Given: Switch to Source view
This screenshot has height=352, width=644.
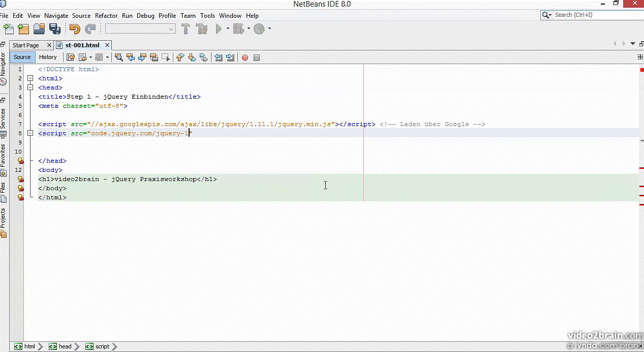Looking at the screenshot, I should click(22, 57).
